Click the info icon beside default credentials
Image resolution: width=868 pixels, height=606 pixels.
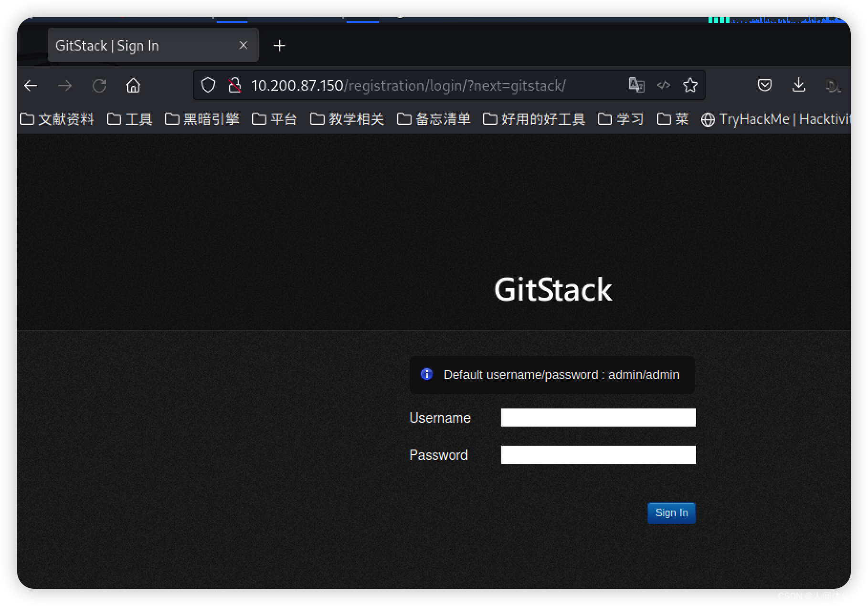427,374
